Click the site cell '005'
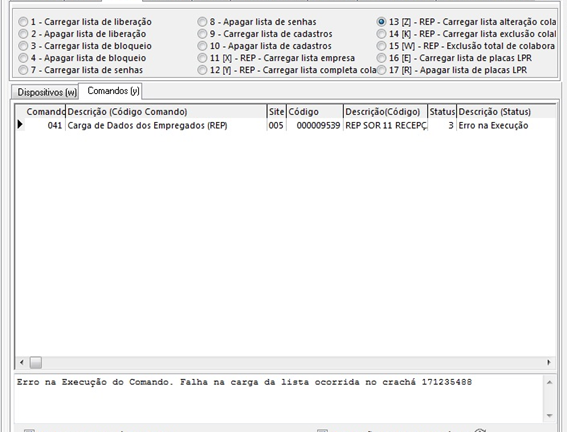 click(276, 125)
